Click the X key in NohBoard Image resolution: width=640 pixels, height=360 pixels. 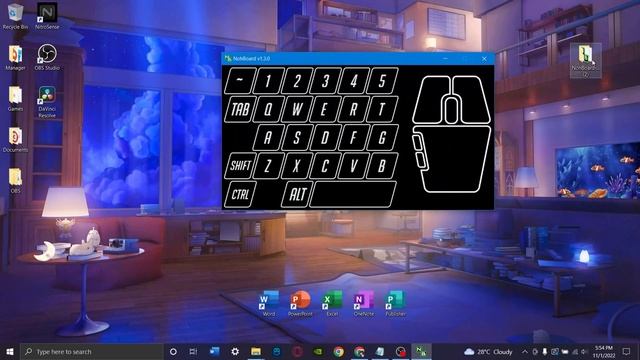point(297,166)
